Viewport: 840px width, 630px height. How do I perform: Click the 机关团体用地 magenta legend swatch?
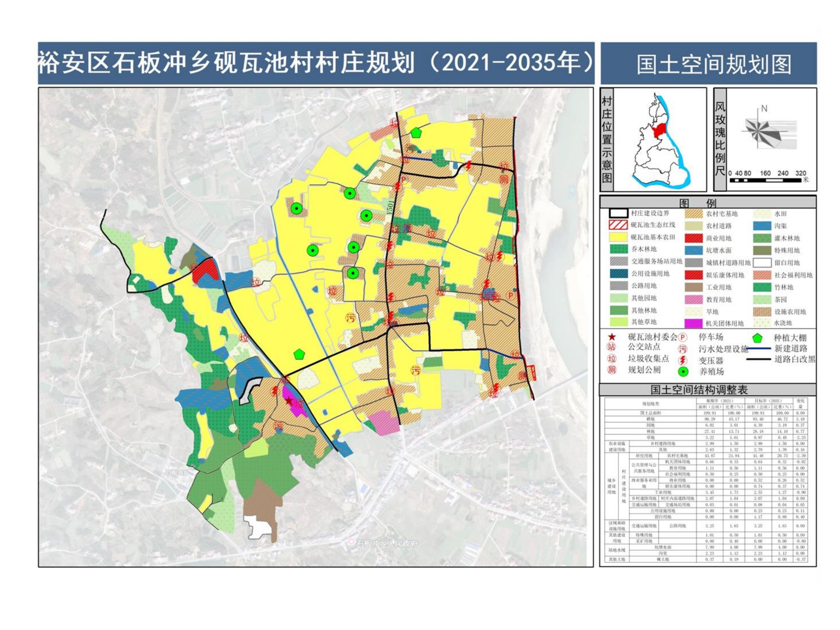tap(694, 323)
